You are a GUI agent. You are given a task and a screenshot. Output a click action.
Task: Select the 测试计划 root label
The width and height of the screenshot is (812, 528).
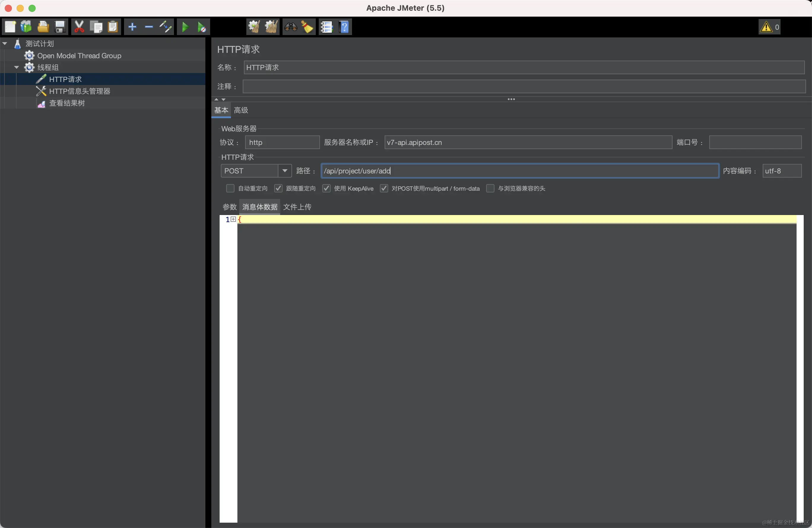(x=40, y=44)
